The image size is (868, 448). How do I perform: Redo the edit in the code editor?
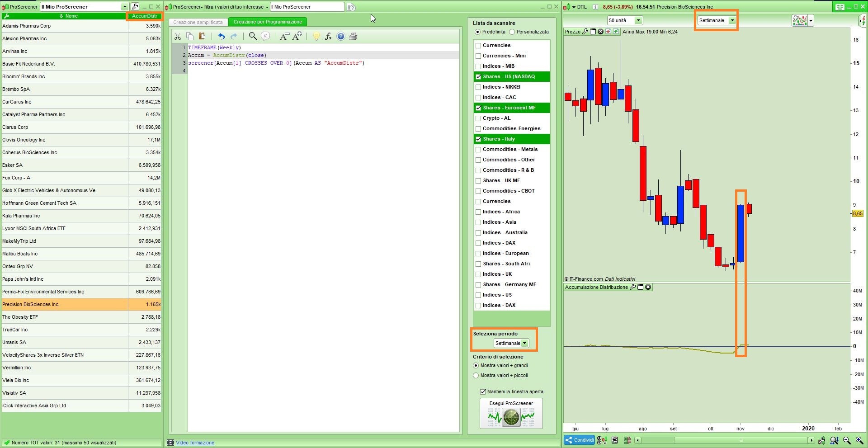click(234, 37)
